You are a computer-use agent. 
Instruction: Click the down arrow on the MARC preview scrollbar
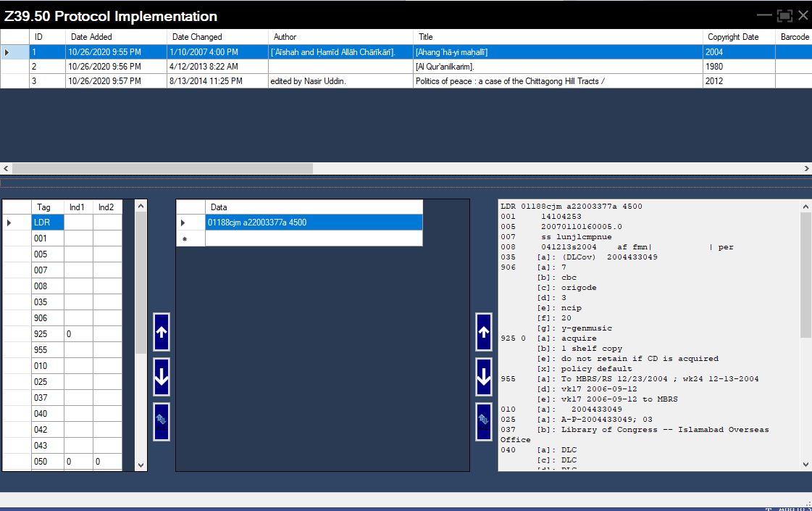[x=805, y=464]
